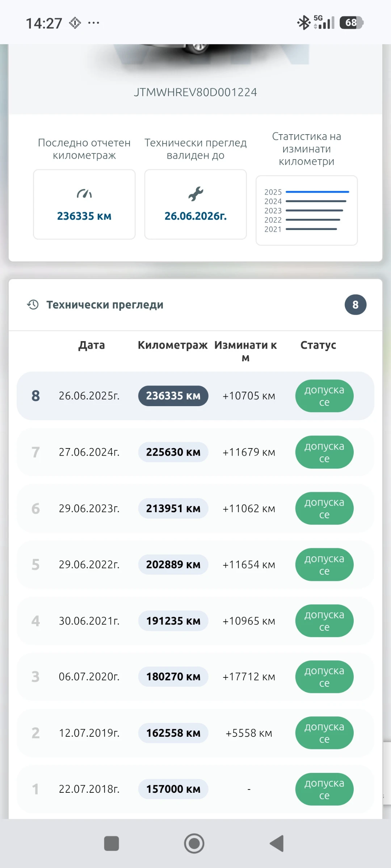
Task: Tap the count badge showing 8
Action: [x=355, y=305]
